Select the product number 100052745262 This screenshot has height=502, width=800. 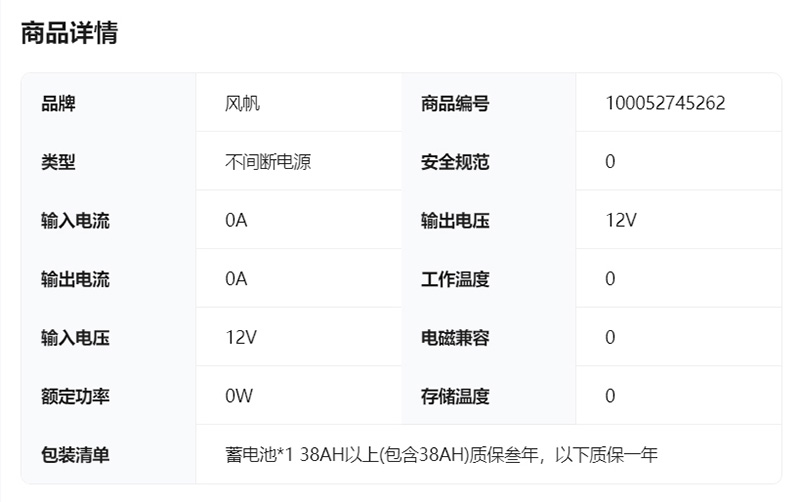(x=665, y=103)
